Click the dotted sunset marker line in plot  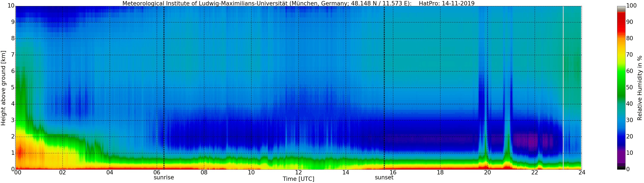pyautogui.click(x=384, y=88)
